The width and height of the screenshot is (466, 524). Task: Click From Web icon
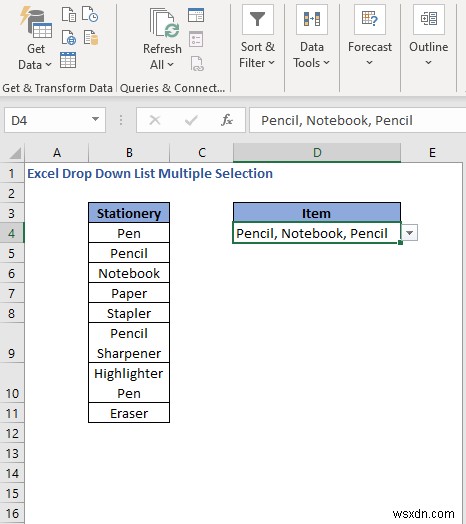click(x=69, y=38)
